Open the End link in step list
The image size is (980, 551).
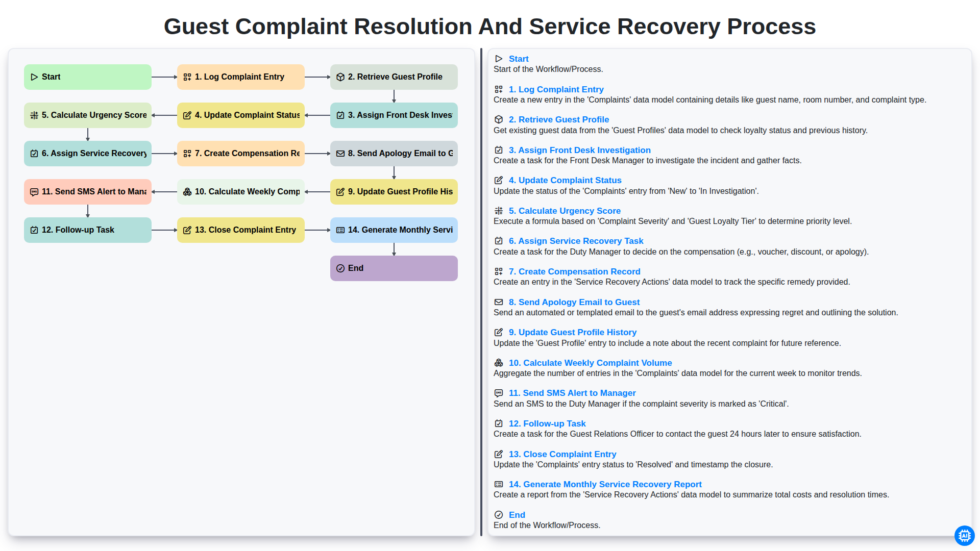pyautogui.click(x=517, y=515)
